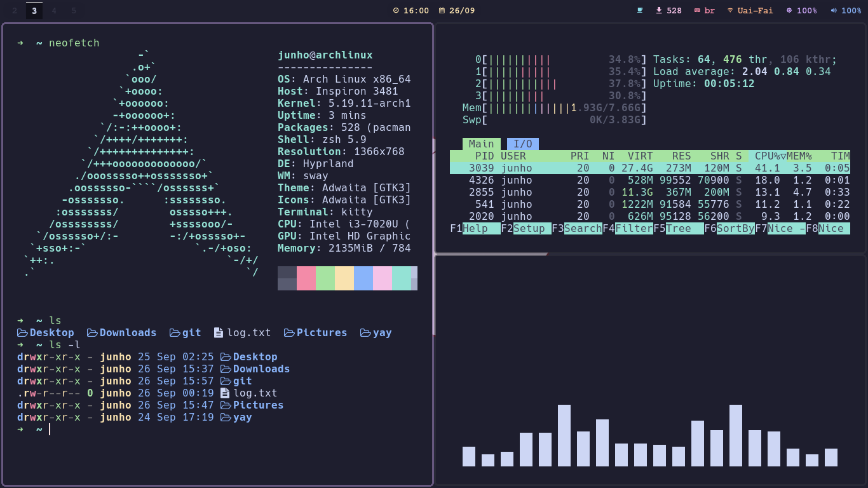
Task: Toggle F5 Tree view in htop
Action: point(679,228)
